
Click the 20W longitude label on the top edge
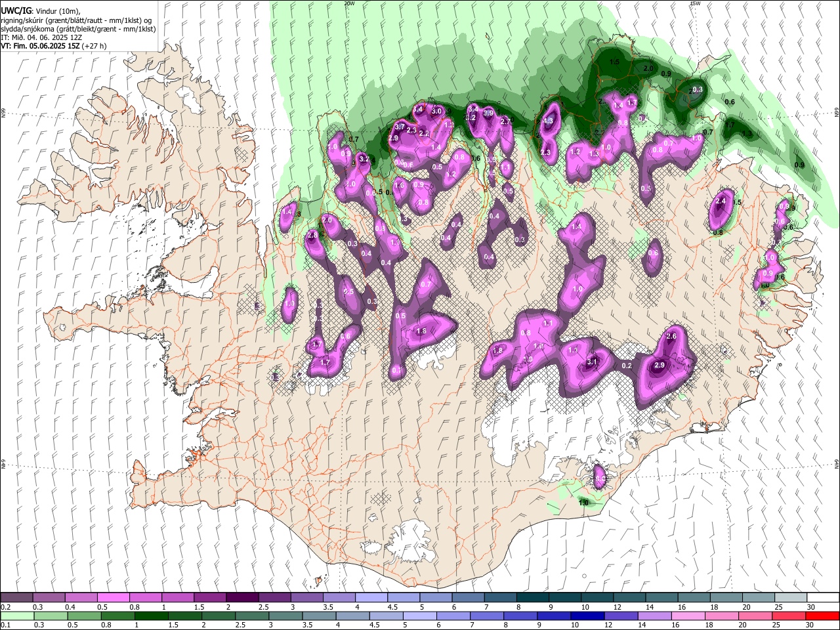[349, 3]
